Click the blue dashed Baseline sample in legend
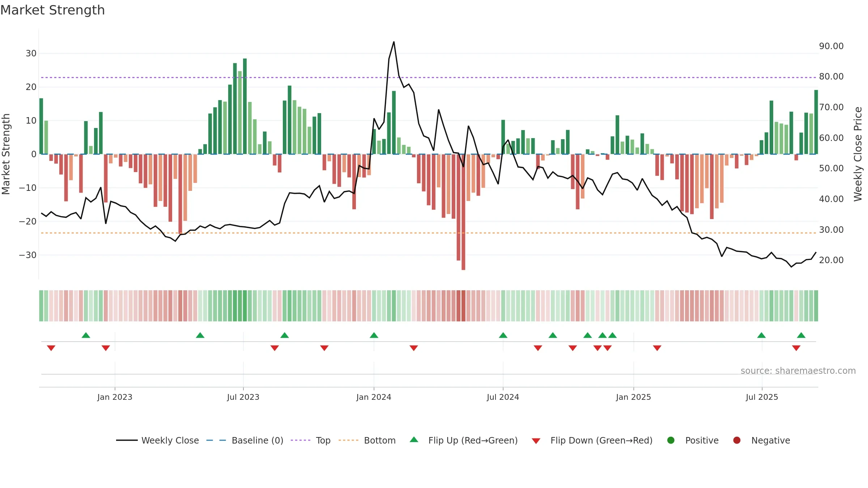 216,440
